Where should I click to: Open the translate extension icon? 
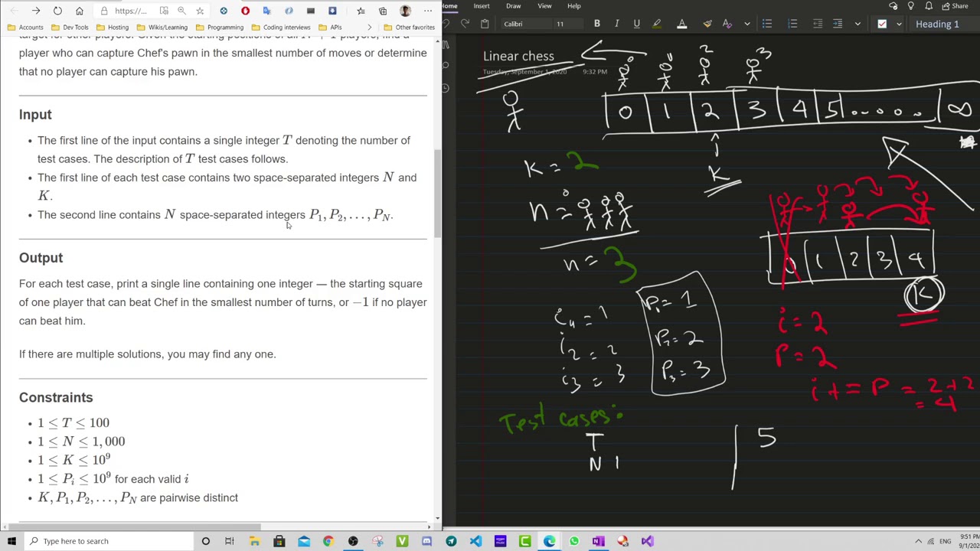(x=266, y=11)
